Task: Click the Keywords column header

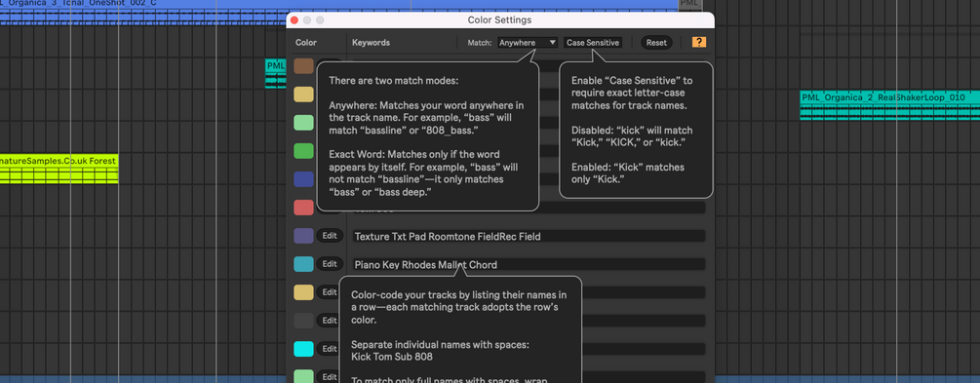Action: coord(371,43)
